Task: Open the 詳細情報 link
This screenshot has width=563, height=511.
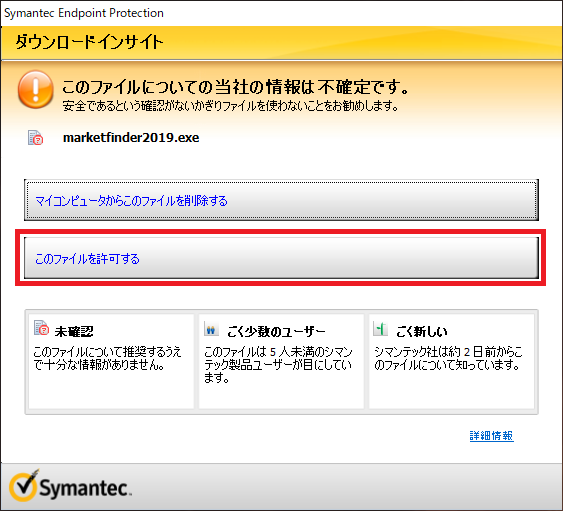Action: (x=492, y=436)
